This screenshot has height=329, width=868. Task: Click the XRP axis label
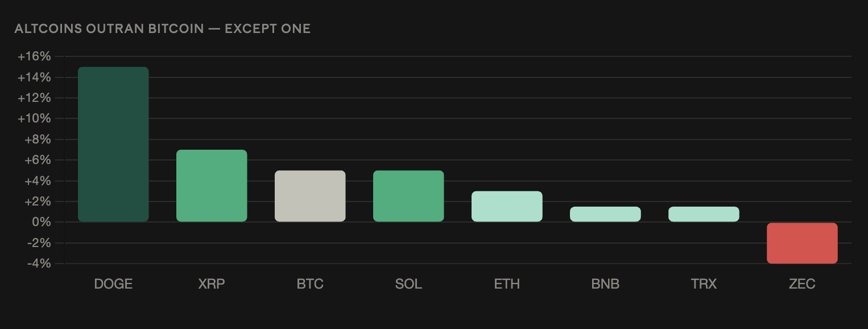point(212,284)
